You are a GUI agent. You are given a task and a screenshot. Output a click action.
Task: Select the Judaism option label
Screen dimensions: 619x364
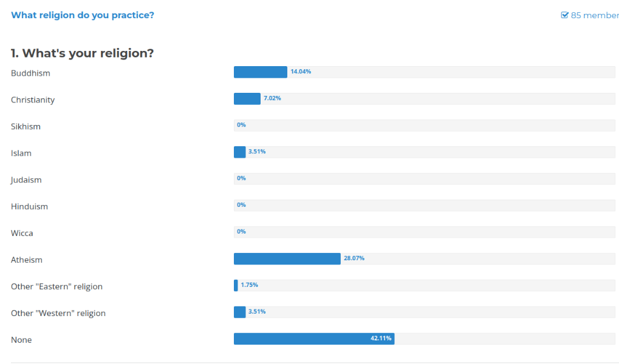pyautogui.click(x=26, y=180)
